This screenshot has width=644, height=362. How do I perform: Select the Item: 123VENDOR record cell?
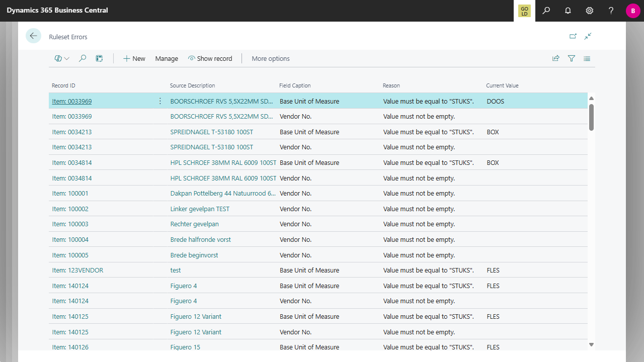78,270
